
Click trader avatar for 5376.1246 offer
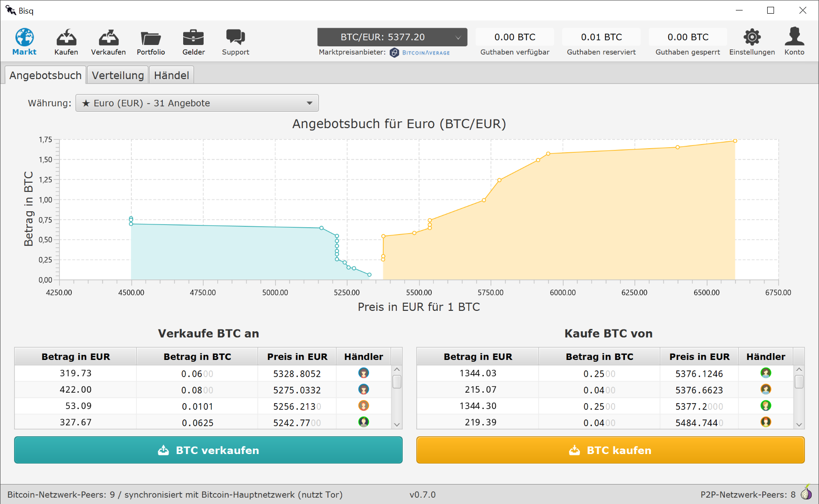click(x=766, y=373)
